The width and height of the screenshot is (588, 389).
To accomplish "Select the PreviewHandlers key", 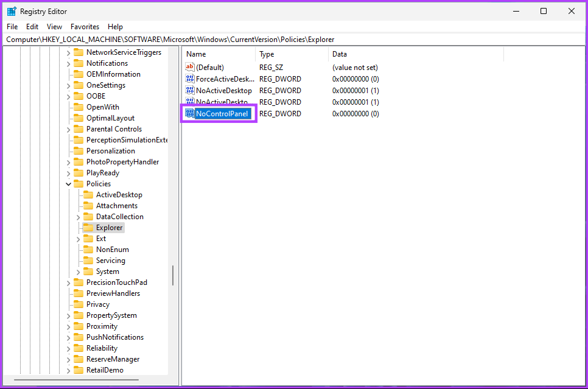I will pos(113,293).
